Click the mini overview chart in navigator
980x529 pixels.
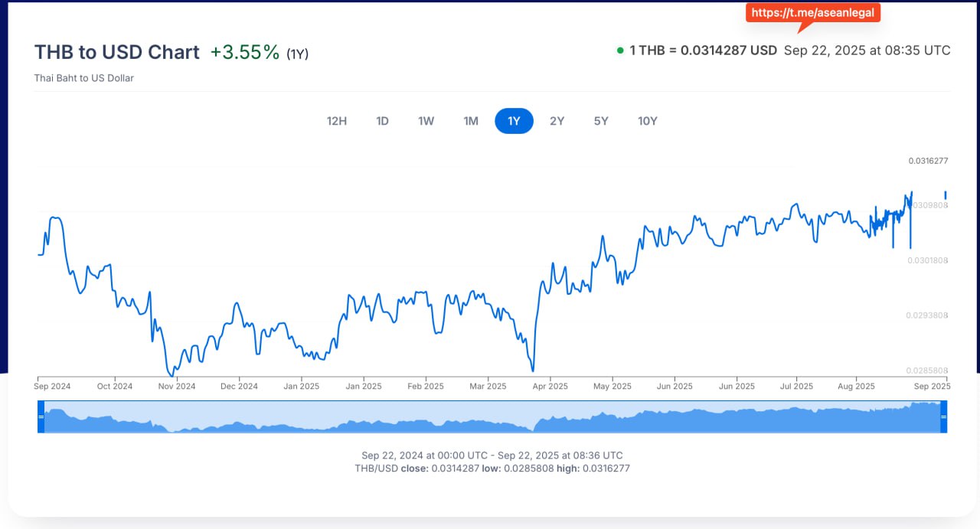pos(490,418)
